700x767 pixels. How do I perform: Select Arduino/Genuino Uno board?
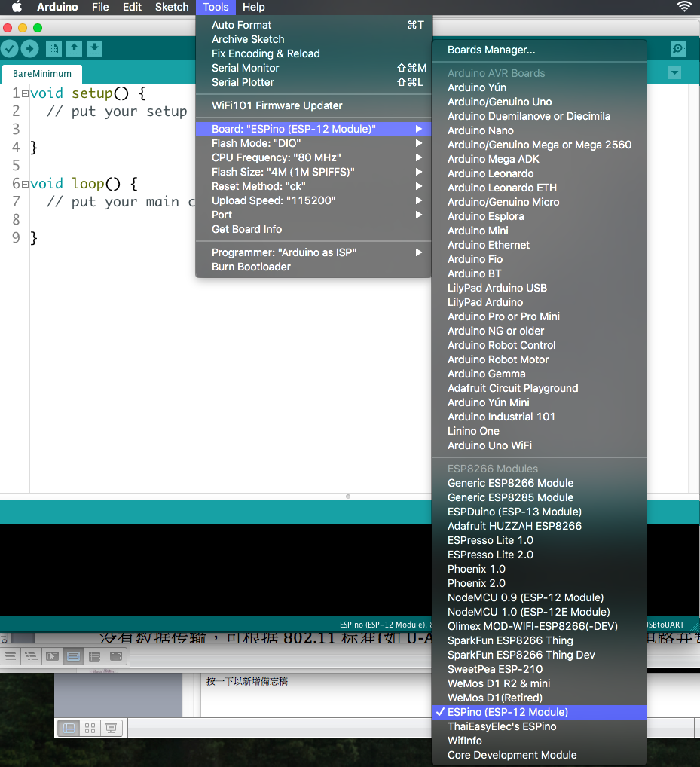pyautogui.click(x=539, y=102)
